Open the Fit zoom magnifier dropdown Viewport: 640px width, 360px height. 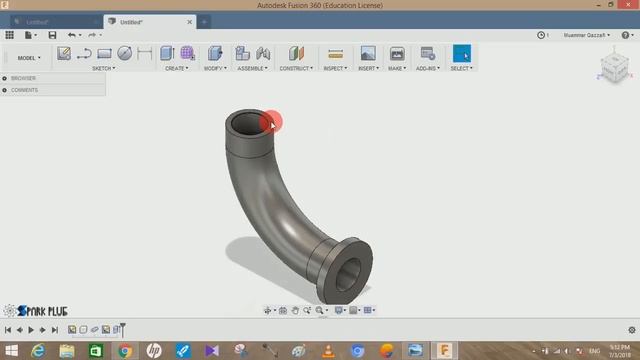pos(321,311)
